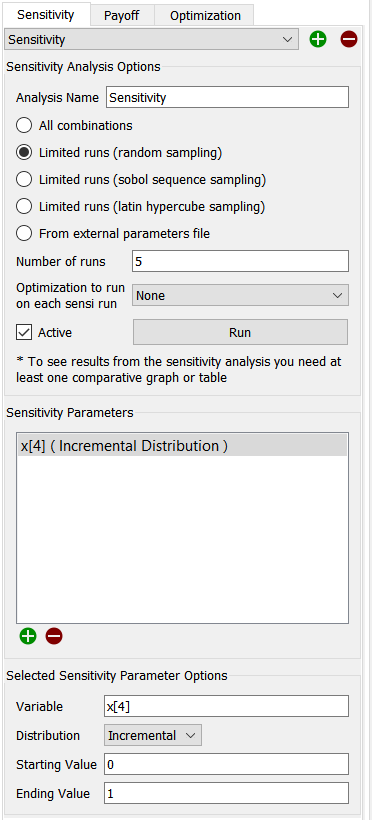The height and width of the screenshot is (820, 372).
Task: Click the Starting Value input field
Action: tap(227, 765)
